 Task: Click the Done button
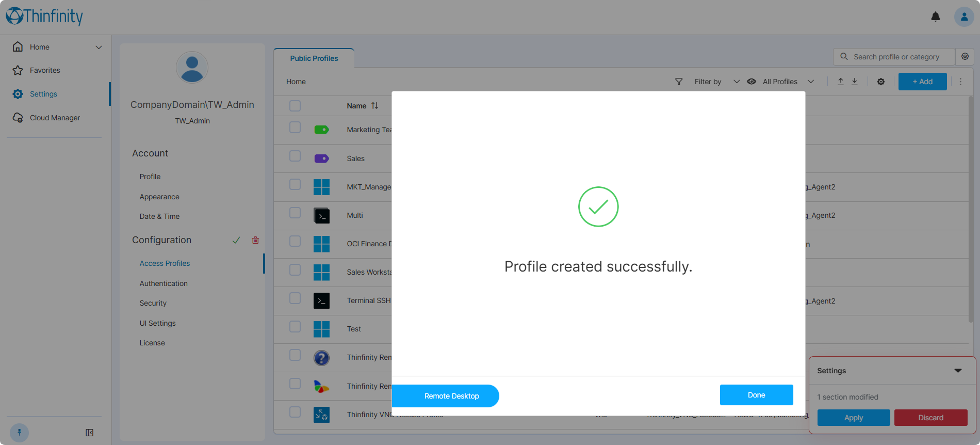(756, 395)
